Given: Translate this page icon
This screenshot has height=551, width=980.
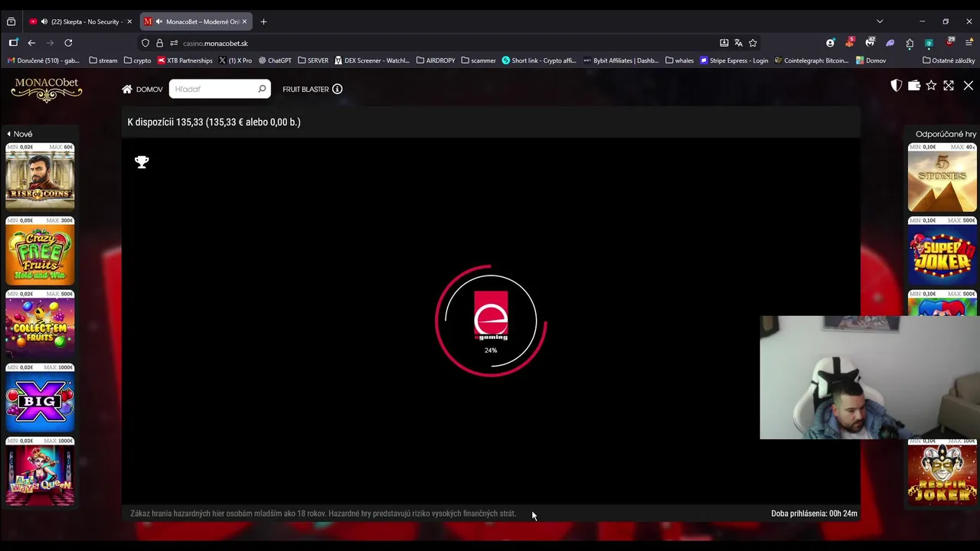Looking at the screenshot, I should click(x=738, y=43).
